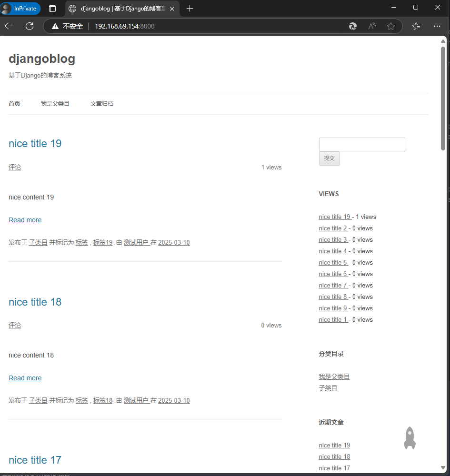This screenshot has width=450, height=476.
Task: Open 我是父类目 in 分类目录 sidebar
Action: pos(334,377)
